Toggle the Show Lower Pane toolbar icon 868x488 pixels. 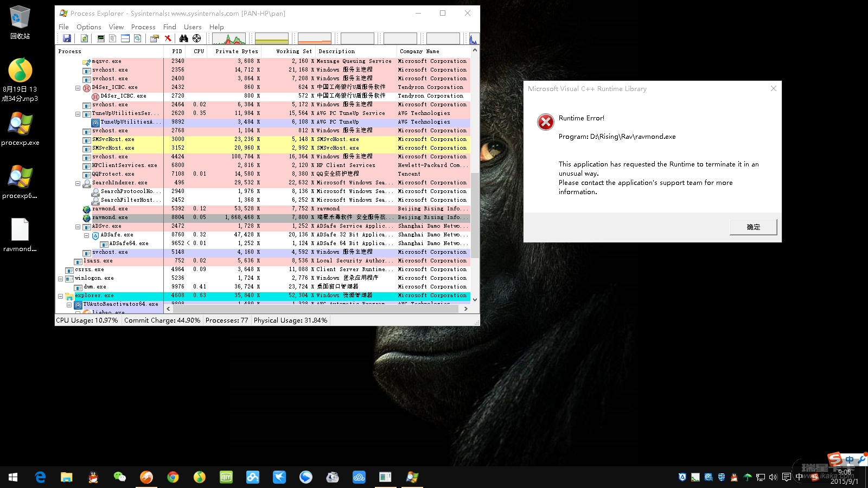coord(125,38)
